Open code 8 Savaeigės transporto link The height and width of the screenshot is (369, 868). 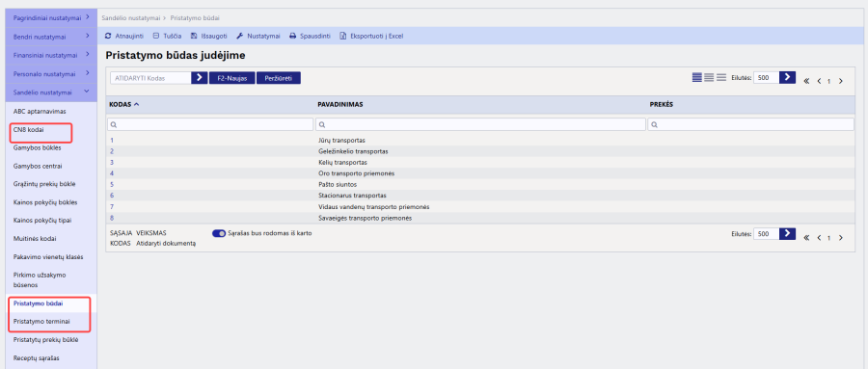pos(112,218)
